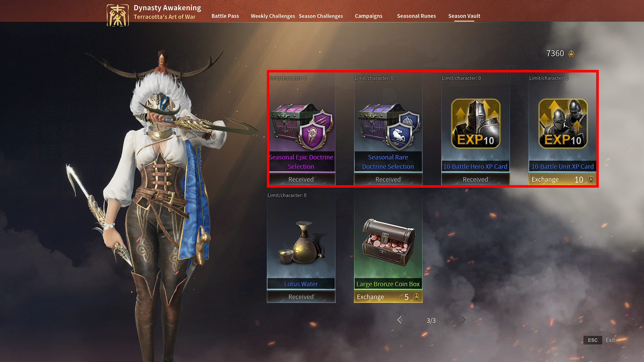This screenshot has width=644, height=362.
Task: Click the 3/3 page indicator
Action: (x=431, y=320)
